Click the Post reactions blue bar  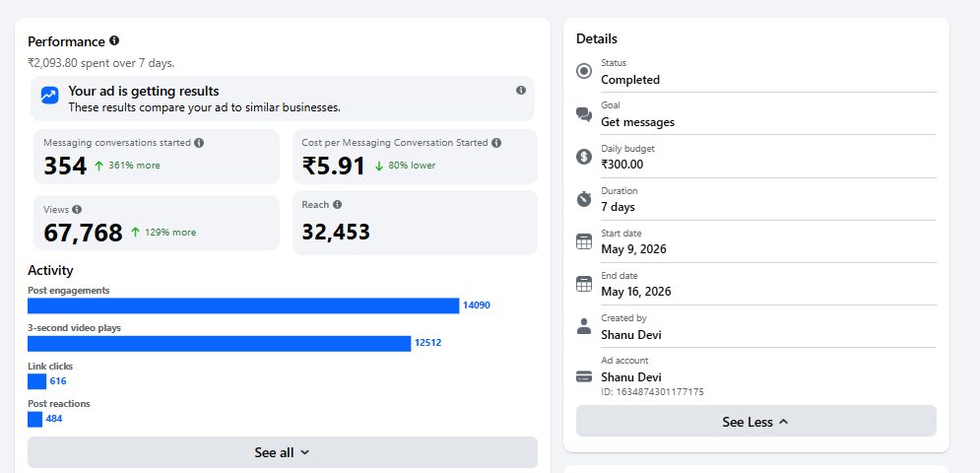pyautogui.click(x=35, y=419)
